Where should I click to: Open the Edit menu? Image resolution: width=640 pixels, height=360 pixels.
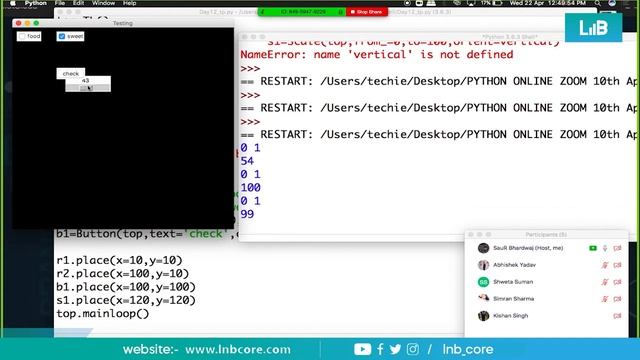78,3
